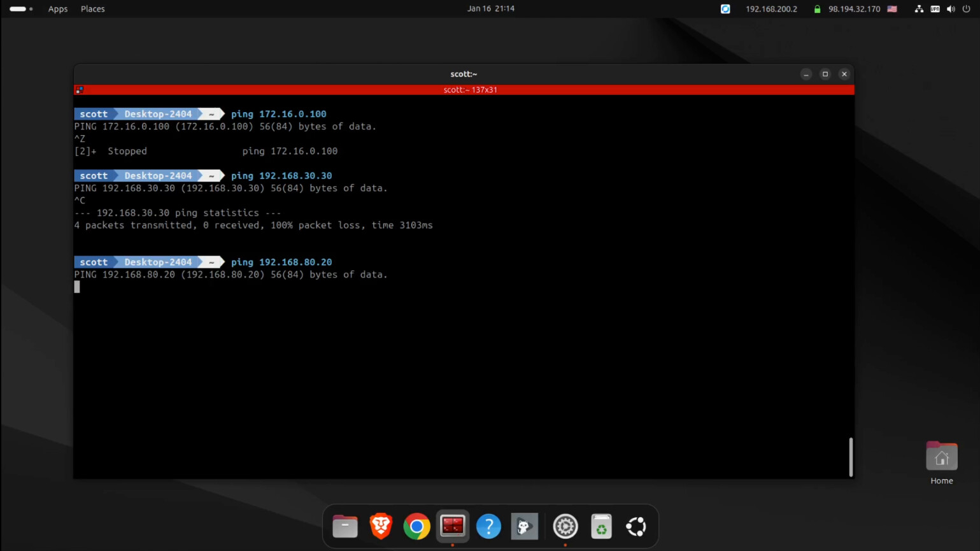The image size is (980, 551).
Task: Open the Places menu in top bar
Action: [93, 9]
